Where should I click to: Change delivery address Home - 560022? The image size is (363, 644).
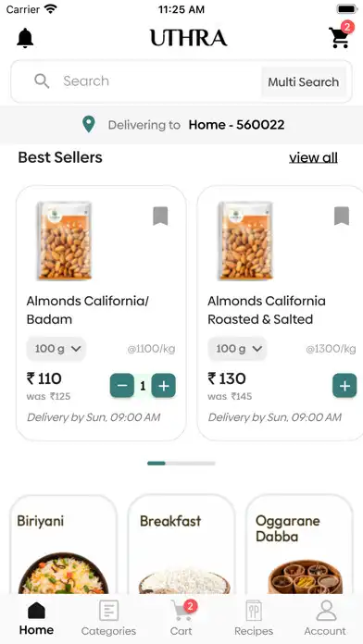tap(236, 125)
